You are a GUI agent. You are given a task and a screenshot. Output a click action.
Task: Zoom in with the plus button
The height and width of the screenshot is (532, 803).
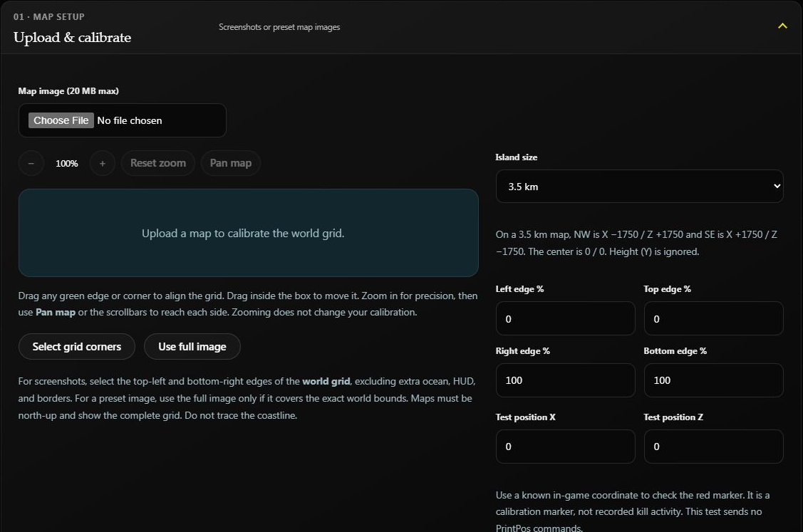[x=103, y=163]
